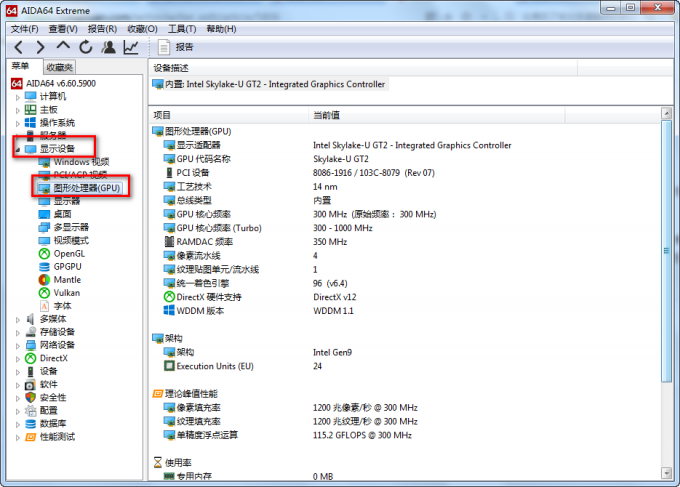The image size is (680, 487).
Task: Expand the 存储设备 tree node
Action: pos(17,332)
